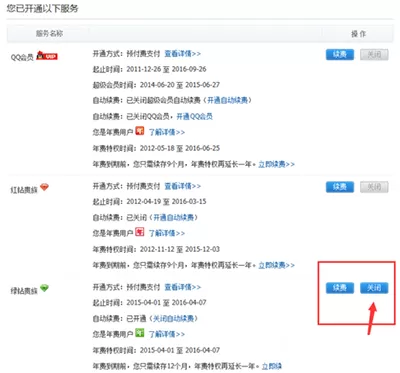
Task: Open 了解详情>> link in 红钻贵族 section
Action: point(167,233)
